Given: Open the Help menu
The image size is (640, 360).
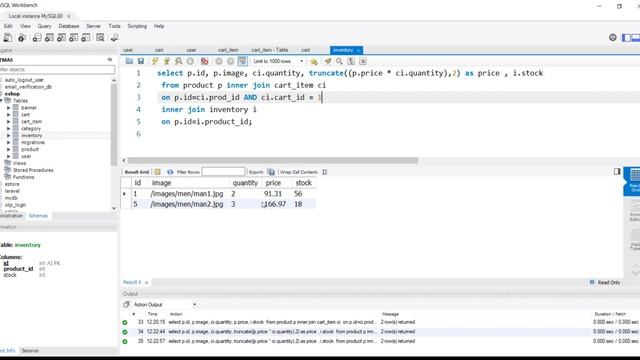Looking at the screenshot, I should 159,26.
